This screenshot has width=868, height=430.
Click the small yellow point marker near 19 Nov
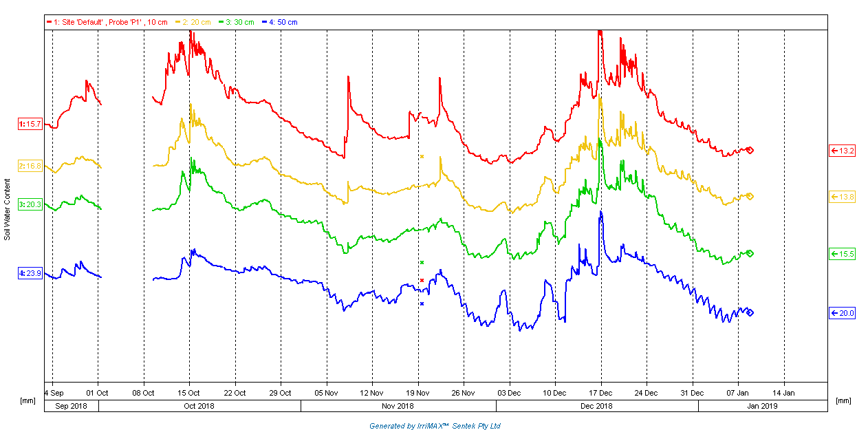tap(422, 156)
